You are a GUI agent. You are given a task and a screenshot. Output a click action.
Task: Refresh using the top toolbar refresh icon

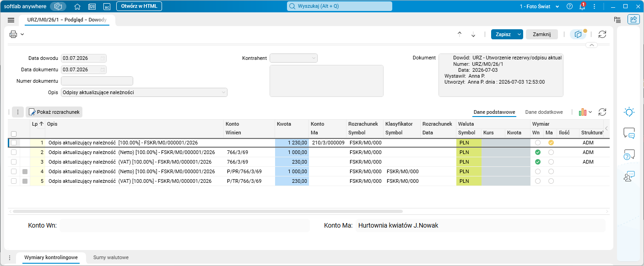pyautogui.click(x=602, y=34)
